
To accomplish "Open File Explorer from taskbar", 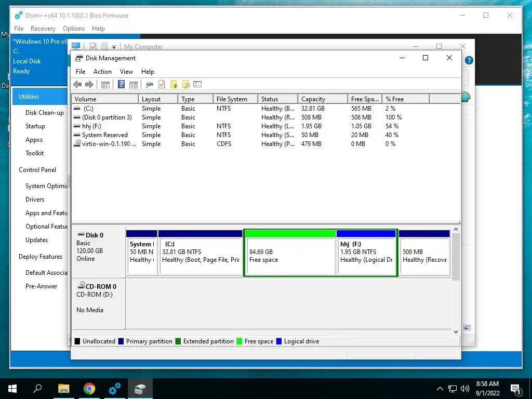I will pyautogui.click(x=63, y=389).
